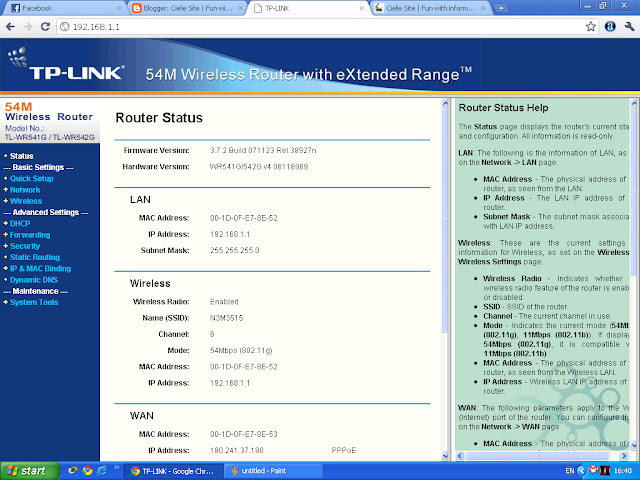Show more quick launch items chevron
This screenshot has height=480, width=640.
116,468
